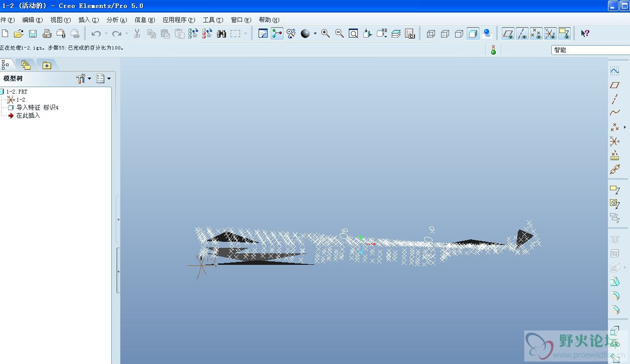630x364 pixels.
Task: Toggle datum axes display
Action: coord(522,34)
